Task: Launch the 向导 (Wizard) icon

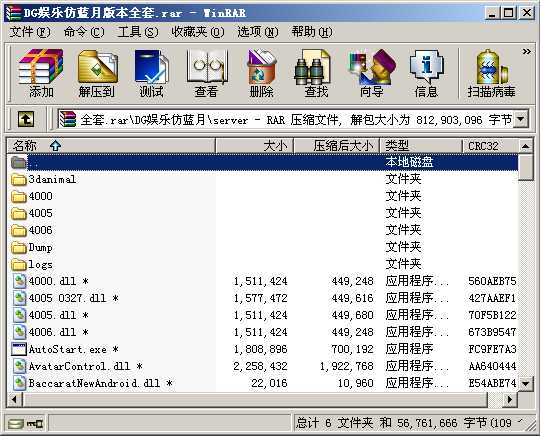Action: coord(372,73)
